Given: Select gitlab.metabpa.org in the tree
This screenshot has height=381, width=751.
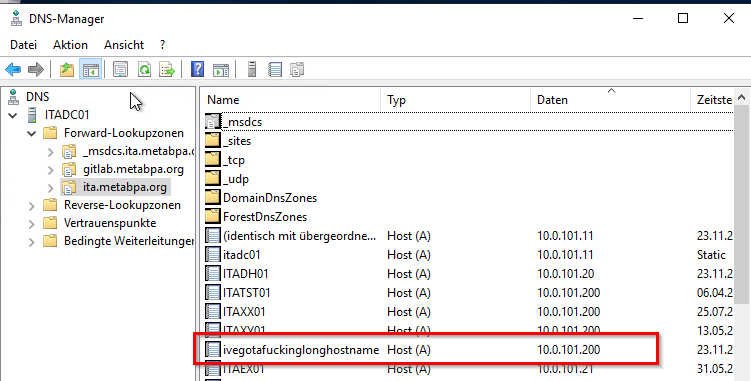Looking at the screenshot, I should click(133, 169).
